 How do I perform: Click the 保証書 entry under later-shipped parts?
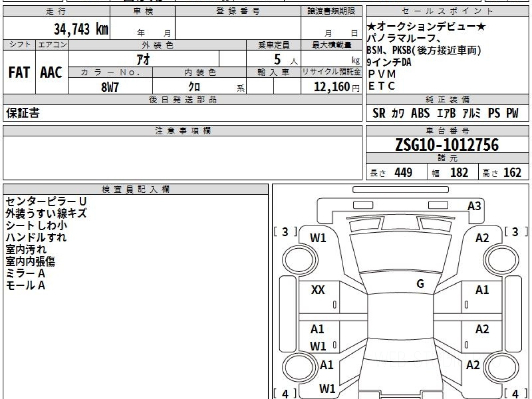point(23,113)
